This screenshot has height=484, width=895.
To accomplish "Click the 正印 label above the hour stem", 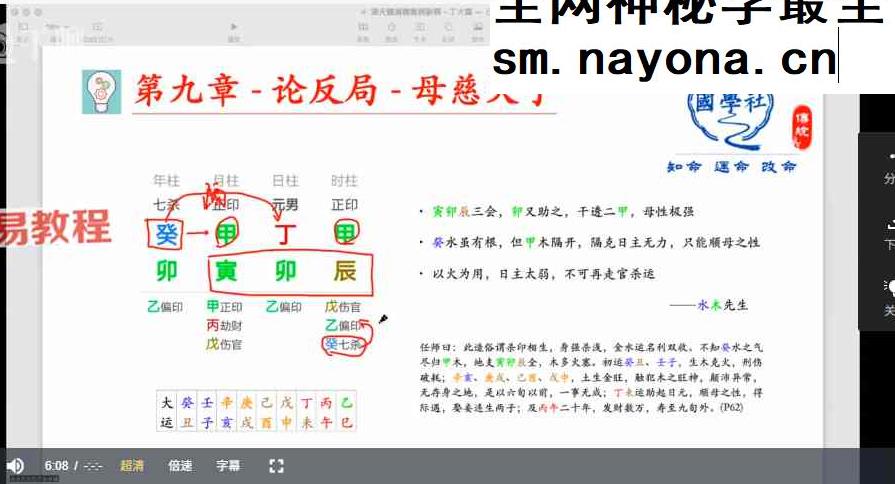I will [344, 204].
